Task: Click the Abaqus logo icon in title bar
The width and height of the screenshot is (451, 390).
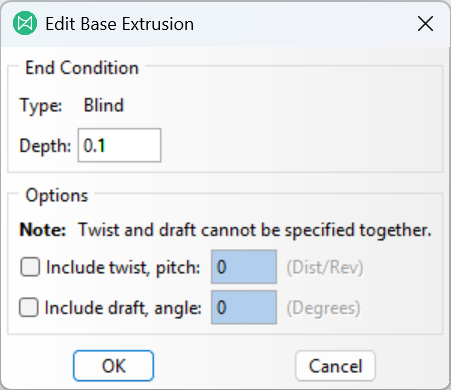Action: point(25,23)
